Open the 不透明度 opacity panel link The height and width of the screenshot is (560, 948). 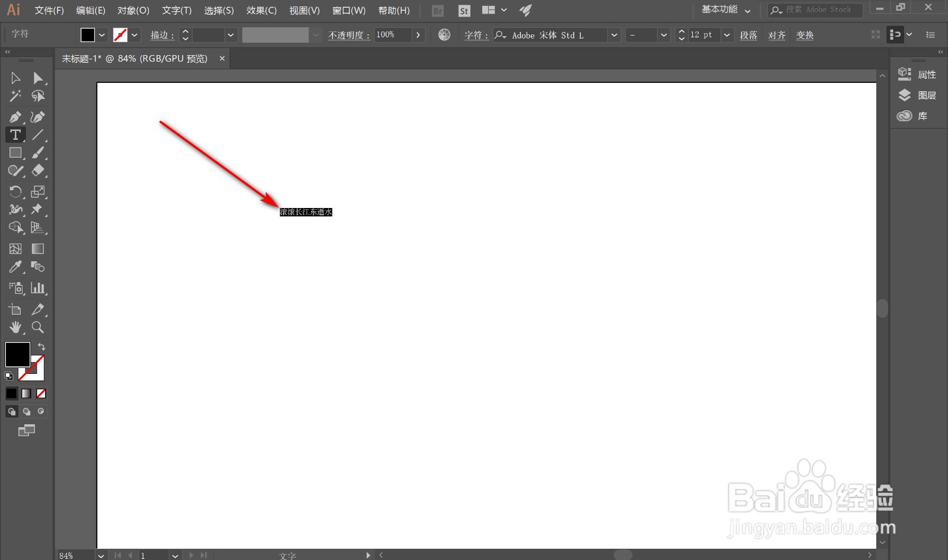(x=348, y=36)
